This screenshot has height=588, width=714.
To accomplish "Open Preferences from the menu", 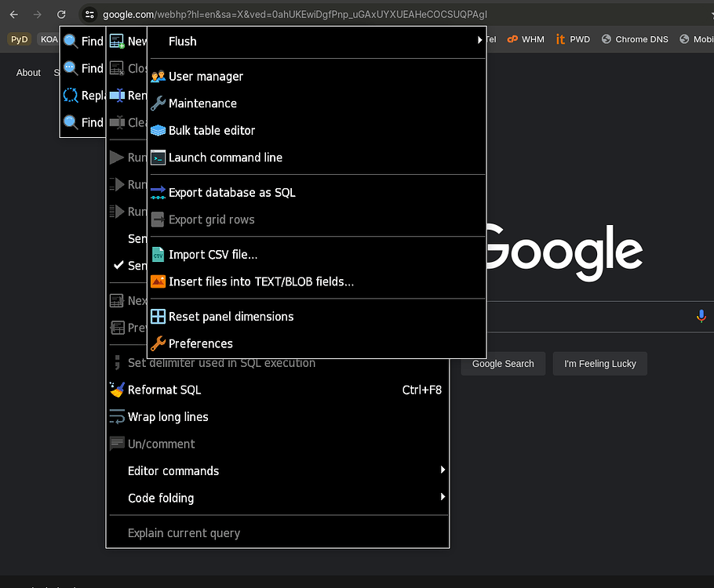I will [200, 343].
